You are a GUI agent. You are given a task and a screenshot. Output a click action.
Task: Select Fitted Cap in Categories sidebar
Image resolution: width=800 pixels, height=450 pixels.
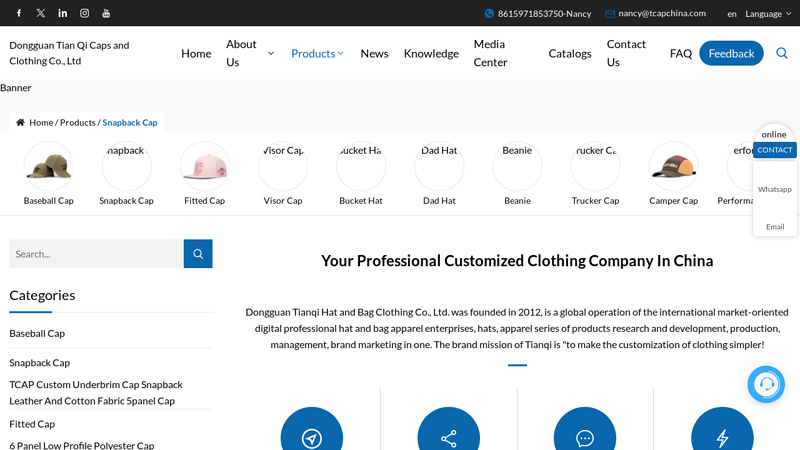pos(32,424)
